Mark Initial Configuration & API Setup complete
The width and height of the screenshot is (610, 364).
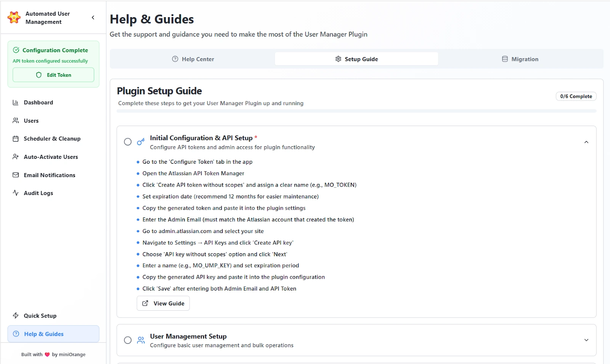(128, 141)
